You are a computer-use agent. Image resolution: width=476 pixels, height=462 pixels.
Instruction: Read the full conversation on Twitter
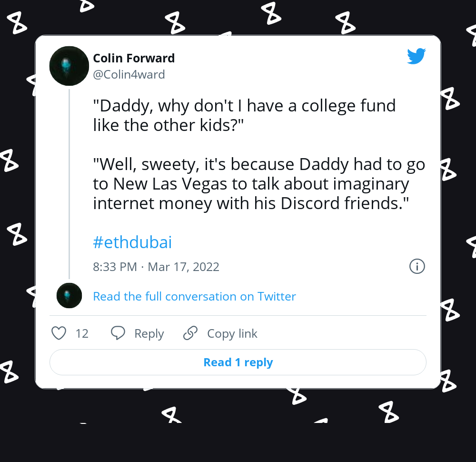point(194,296)
